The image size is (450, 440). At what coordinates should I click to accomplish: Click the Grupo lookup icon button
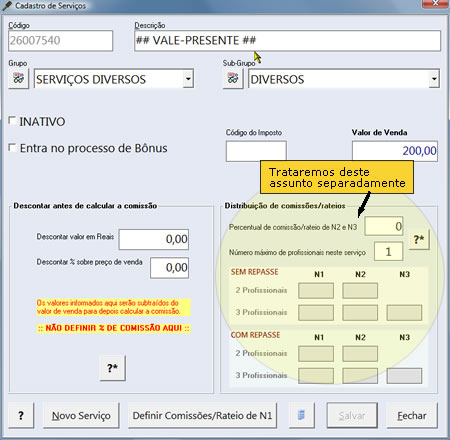click(x=19, y=79)
